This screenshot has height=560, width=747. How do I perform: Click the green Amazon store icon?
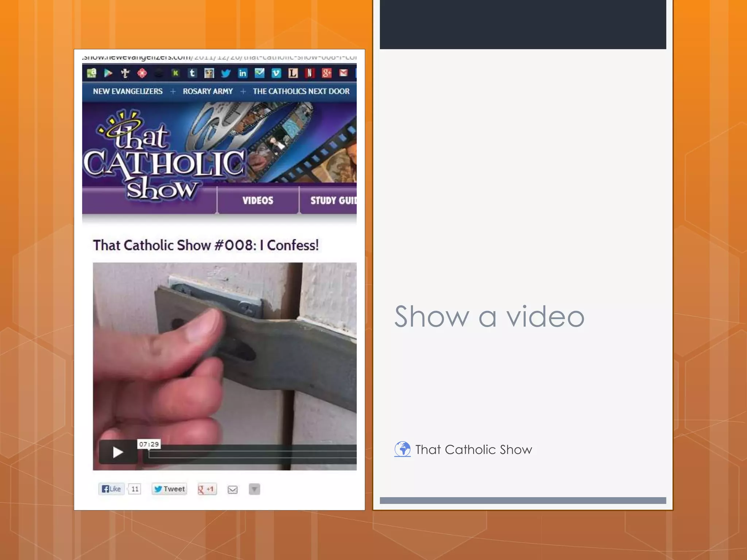tap(92, 73)
